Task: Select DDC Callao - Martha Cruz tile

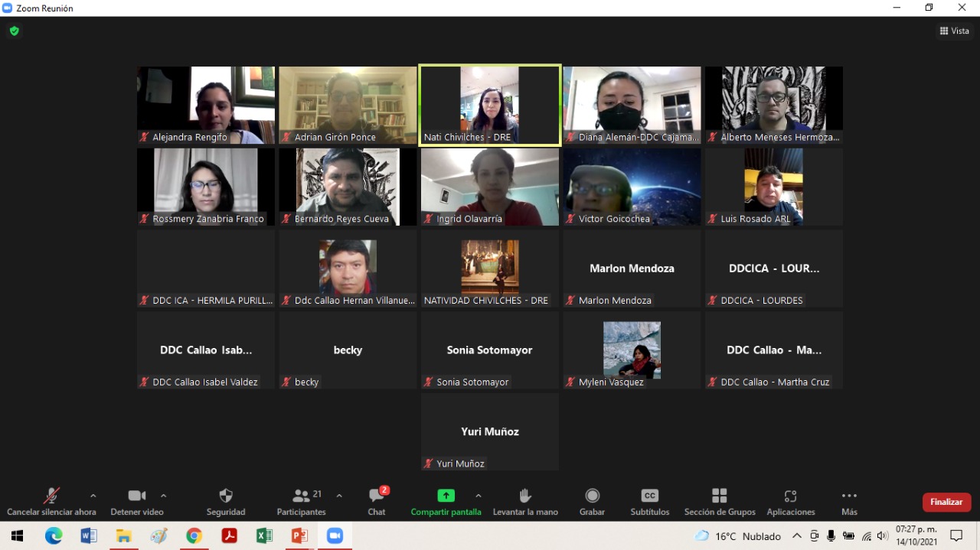Action: (x=774, y=350)
